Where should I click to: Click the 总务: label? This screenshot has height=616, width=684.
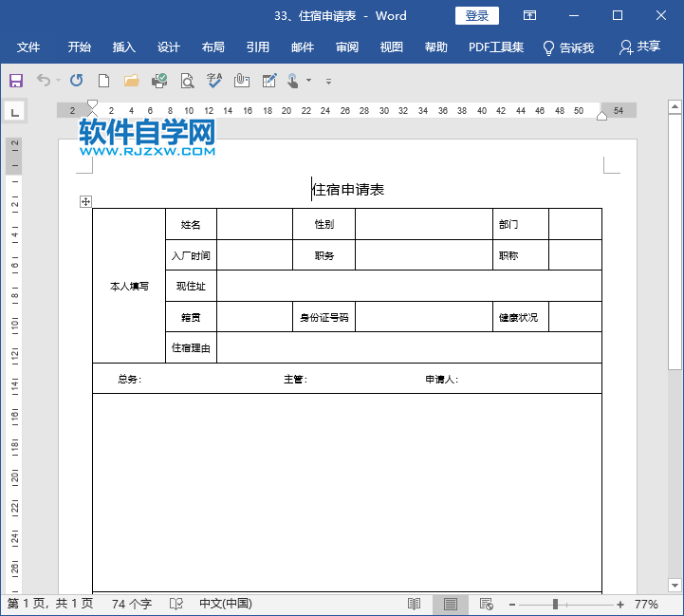130,379
